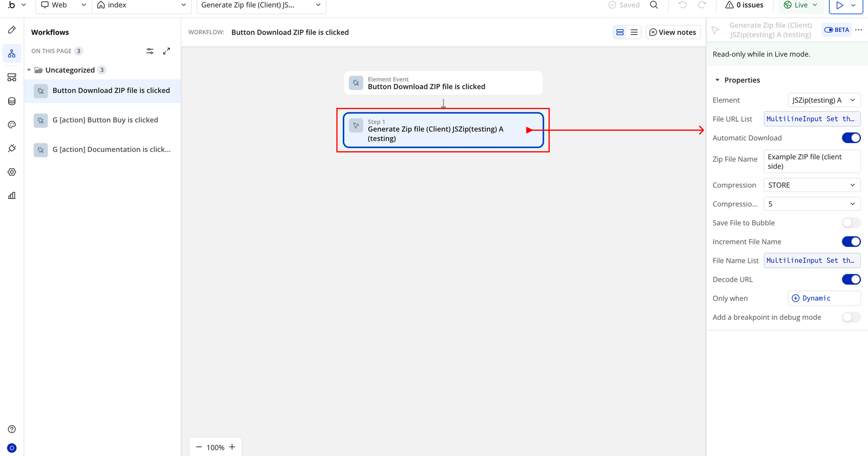This screenshot has width=868, height=456.
Task: Click the Bubble logo at top left
Action: [x=11, y=5]
